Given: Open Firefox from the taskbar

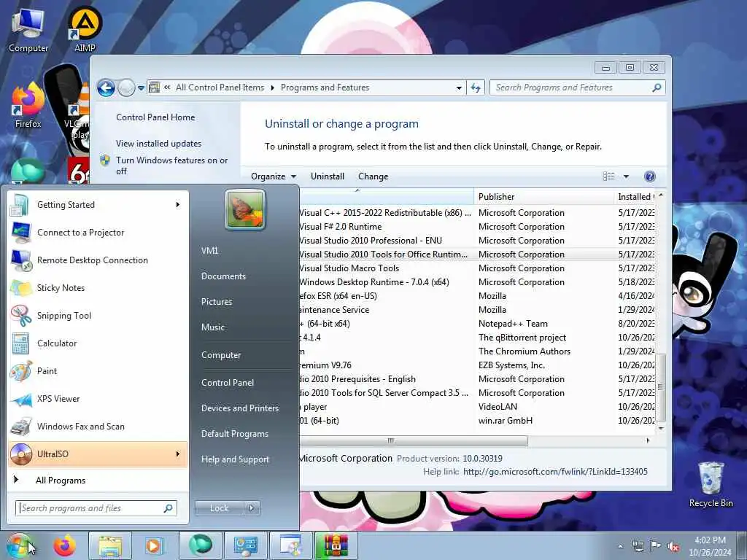Looking at the screenshot, I should point(65,545).
